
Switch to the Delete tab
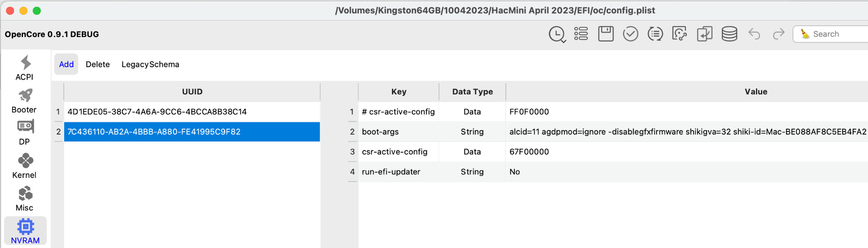[x=98, y=64]
